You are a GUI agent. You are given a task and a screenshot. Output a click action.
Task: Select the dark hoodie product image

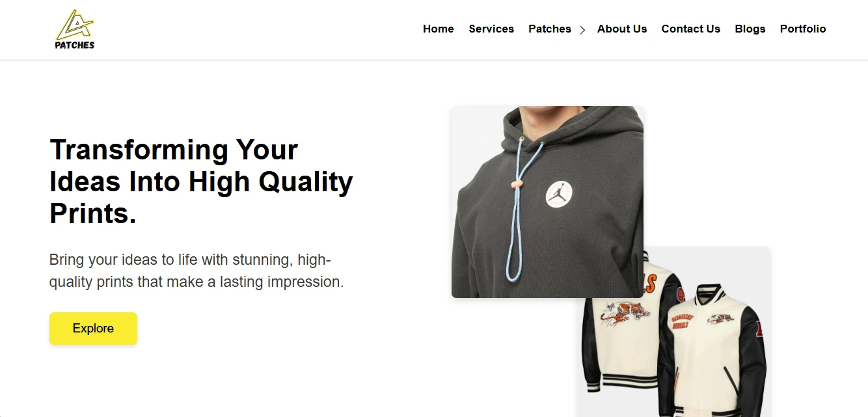[547, 202]
